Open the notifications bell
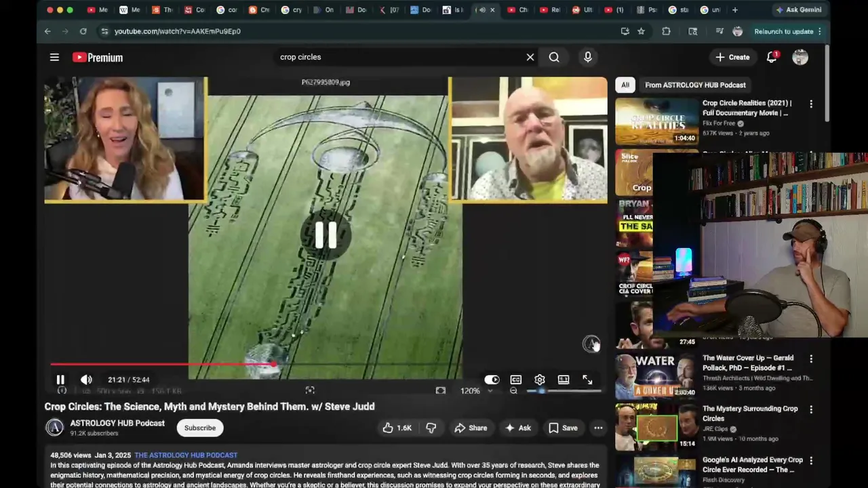Image resolution: width=868 pixels, height=488 pixels. tap(772, 58)
